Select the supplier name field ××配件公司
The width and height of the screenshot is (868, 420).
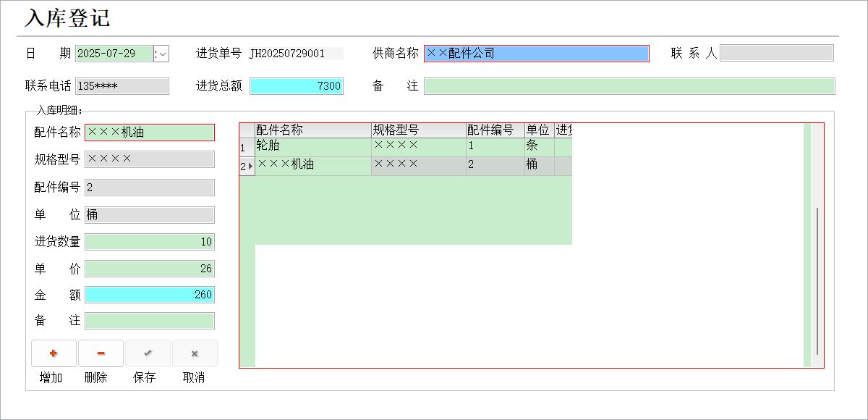point(537,53)
